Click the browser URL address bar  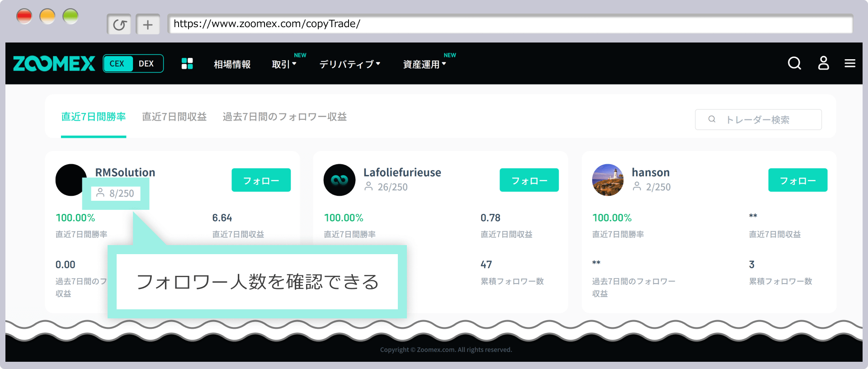coord(510,24)
